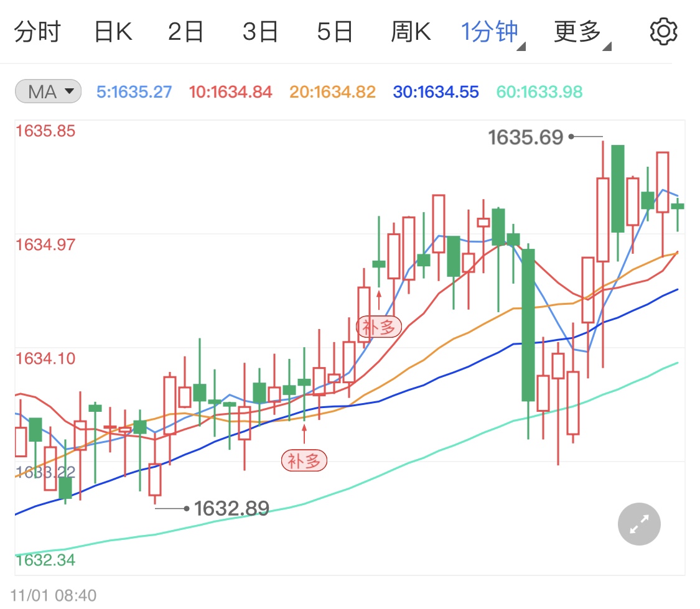Image resolution: width=700 pixels, height=609 pixels.
Task: Open the chart settings gear icon
Action: click(663, 32)
